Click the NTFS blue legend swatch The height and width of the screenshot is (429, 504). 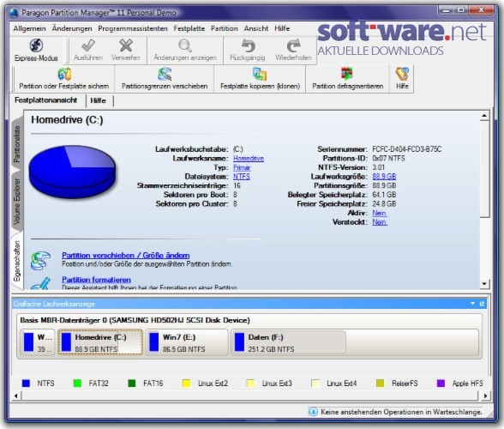[x=26, y=384]
